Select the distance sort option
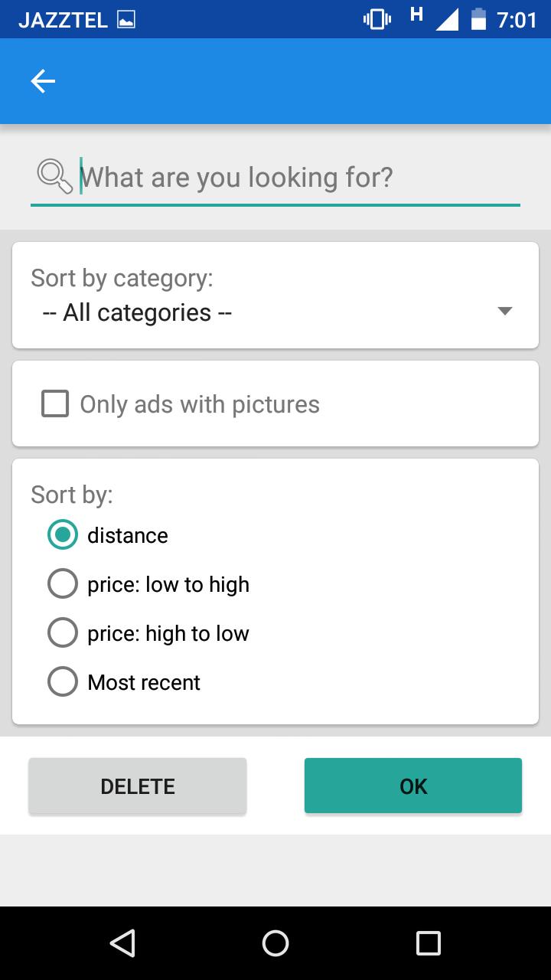551x980 pixels. [x=63, y=535]
